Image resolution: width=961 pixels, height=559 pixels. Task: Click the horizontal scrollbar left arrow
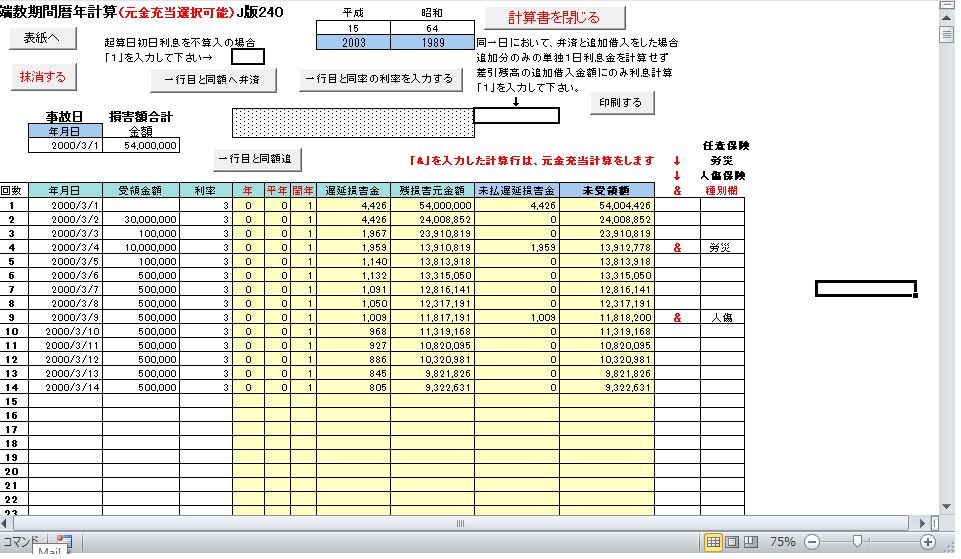click(5, 523)
